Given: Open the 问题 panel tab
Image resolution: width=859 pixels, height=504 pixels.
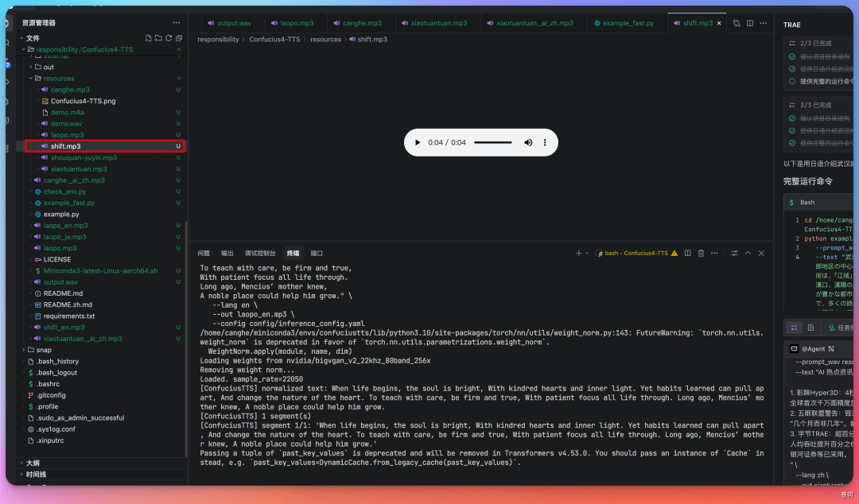Looking at the screenshot, I should 204,253.
